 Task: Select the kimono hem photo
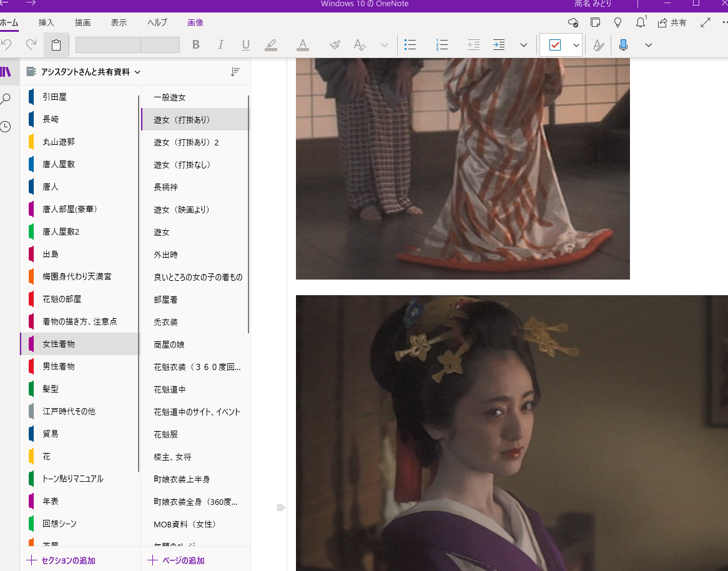click(x=463, y=169)
